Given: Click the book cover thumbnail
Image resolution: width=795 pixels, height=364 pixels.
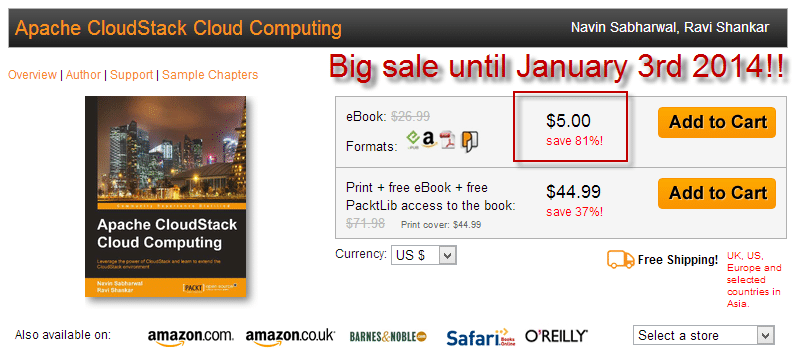Looking at the screenshot, I should coord(166,196).
